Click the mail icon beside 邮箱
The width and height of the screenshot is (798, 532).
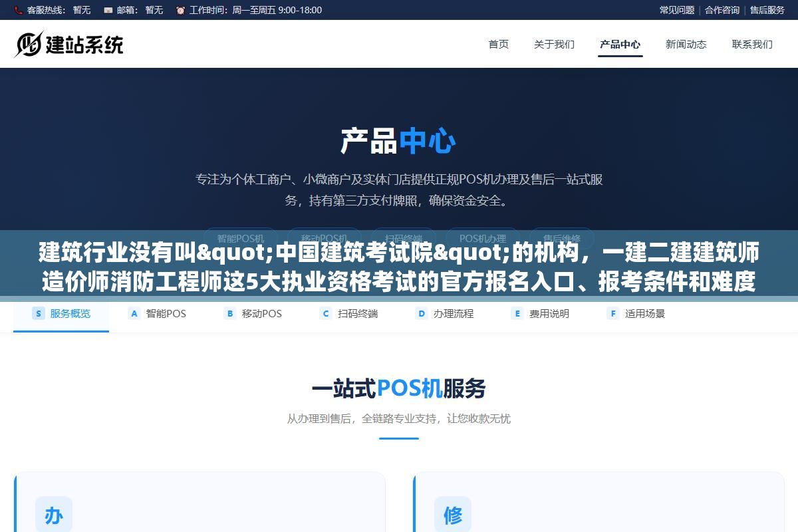pos(108,10)
